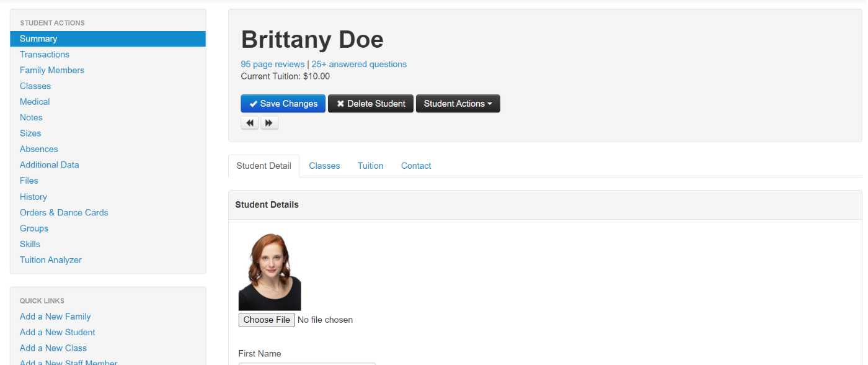
Task: Click Brittany Doe's profile photo
Action: pyautogui.click(x=270, y=272)
